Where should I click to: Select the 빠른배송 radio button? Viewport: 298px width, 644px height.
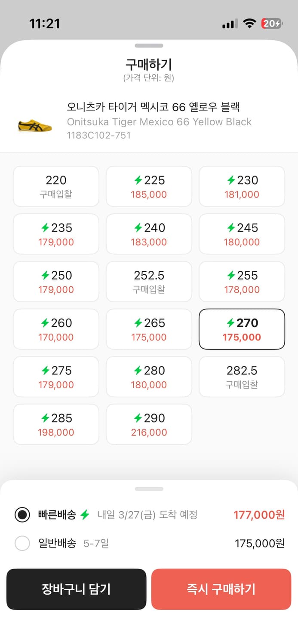click(x=22, y=514)
